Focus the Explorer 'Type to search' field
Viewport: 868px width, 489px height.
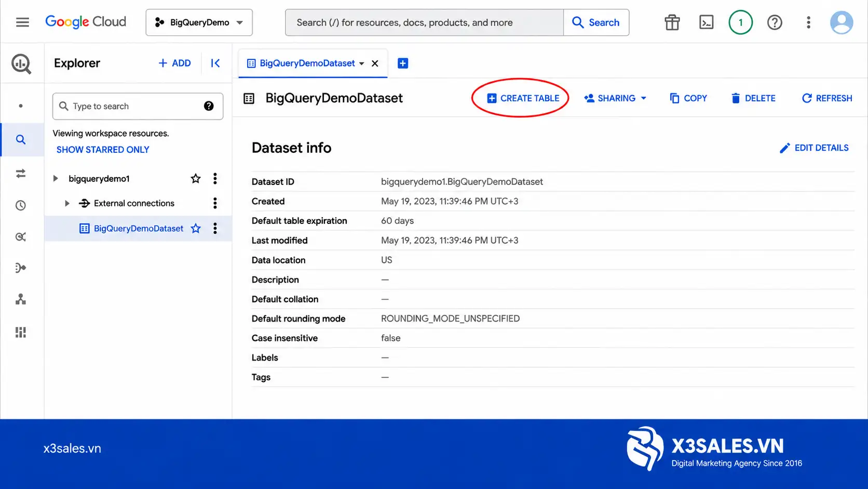point(138,106)
